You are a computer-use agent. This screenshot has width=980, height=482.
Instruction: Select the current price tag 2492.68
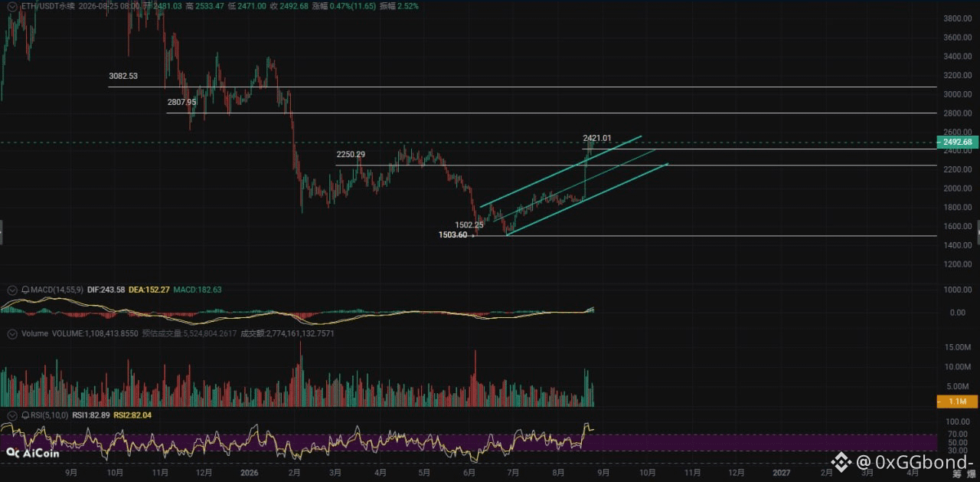(957, 142)
